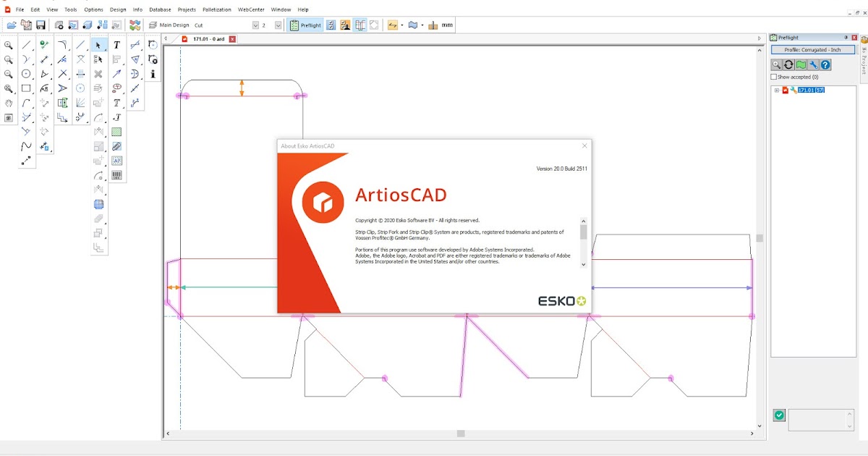Click the About dialog scroll down arrow

[584, 265]
